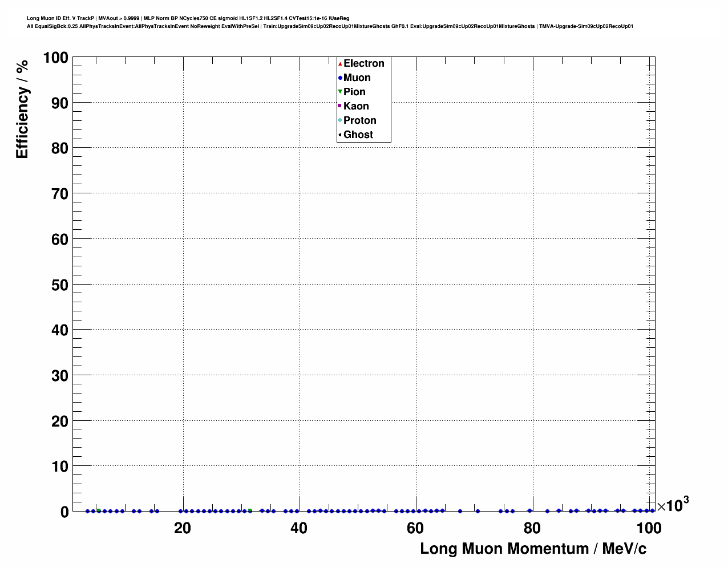Click the red Electron triangle legend marker

(x=340, y=64)
